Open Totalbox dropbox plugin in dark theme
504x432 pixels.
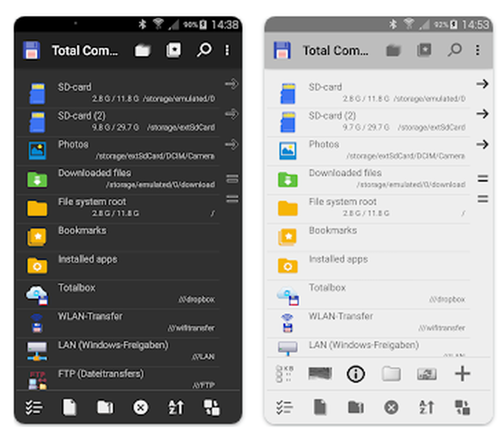tap(118, 294)
